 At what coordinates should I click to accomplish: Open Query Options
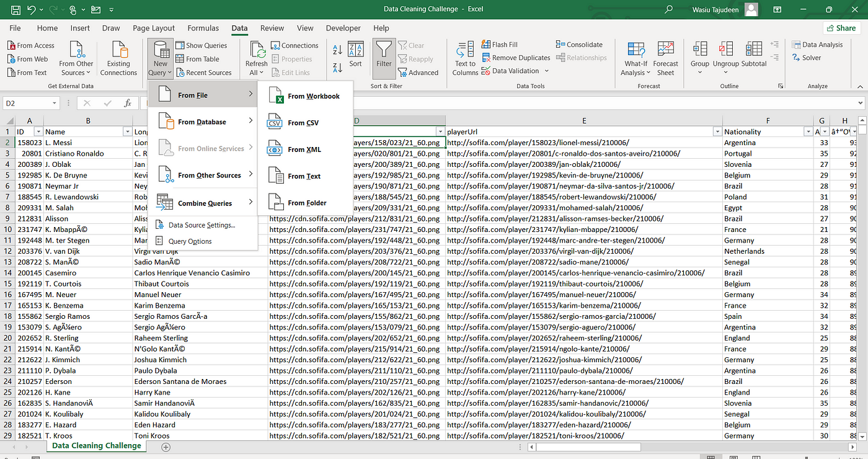tap(203, 241)
